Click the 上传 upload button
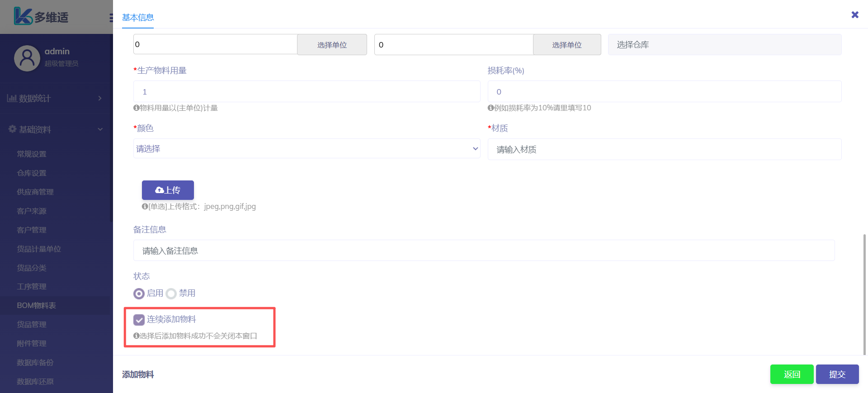Viewport: 868px width, 393px height. point(168,190)
